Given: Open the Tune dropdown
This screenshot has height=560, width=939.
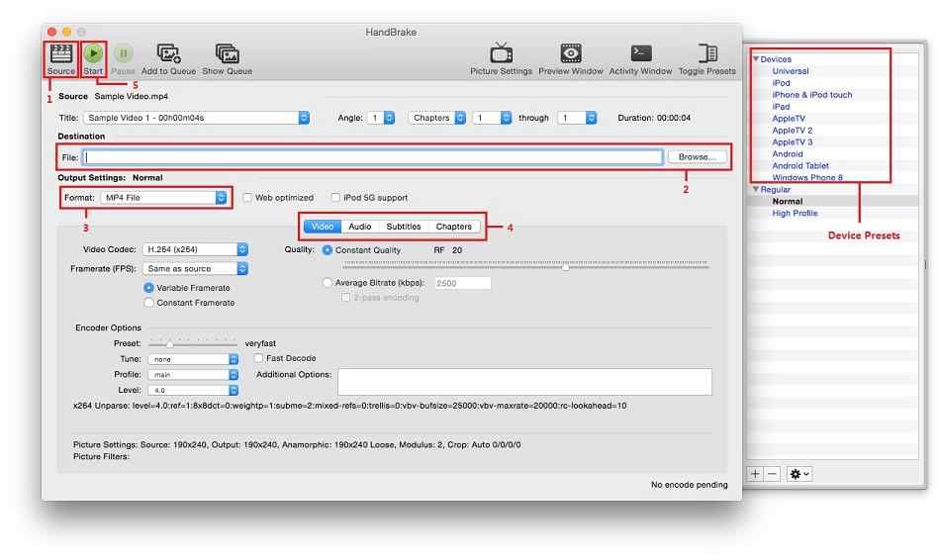Looking at the screenshot, I should [x=193, y=359].
